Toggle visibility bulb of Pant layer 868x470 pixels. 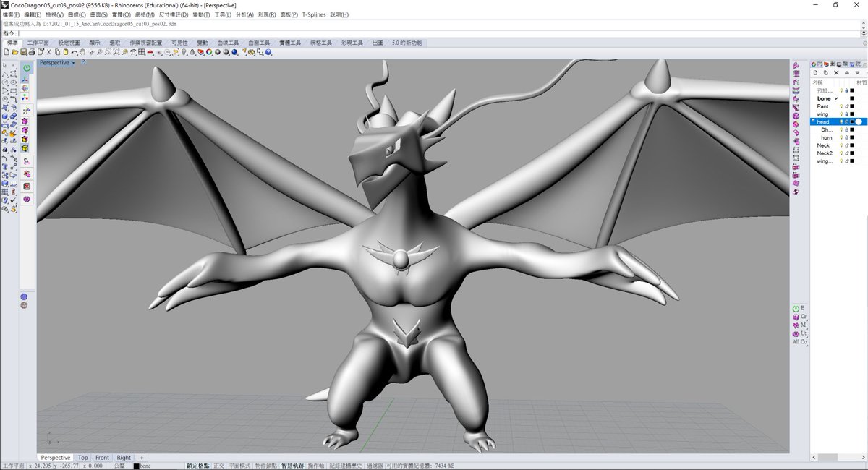click(841, 106)
